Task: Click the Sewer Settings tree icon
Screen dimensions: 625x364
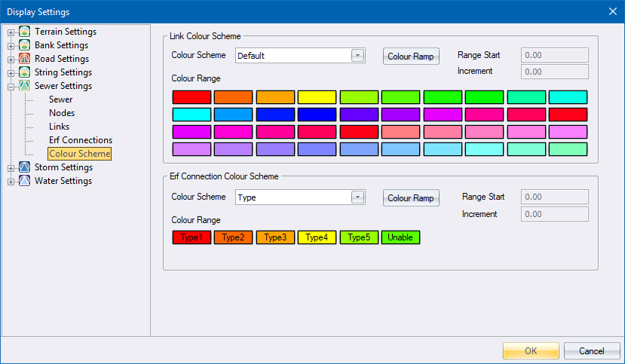Action: [x=25, y=86]
